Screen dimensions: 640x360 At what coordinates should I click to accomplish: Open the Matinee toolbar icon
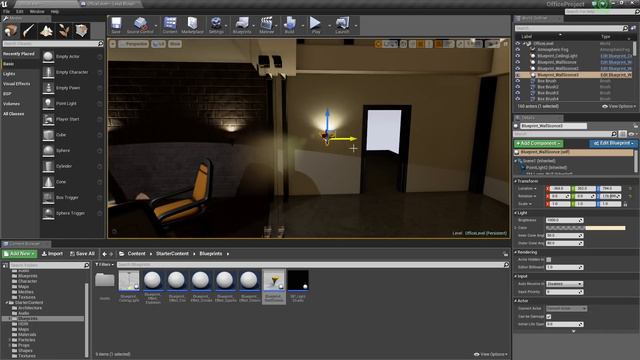click(267, 25)
